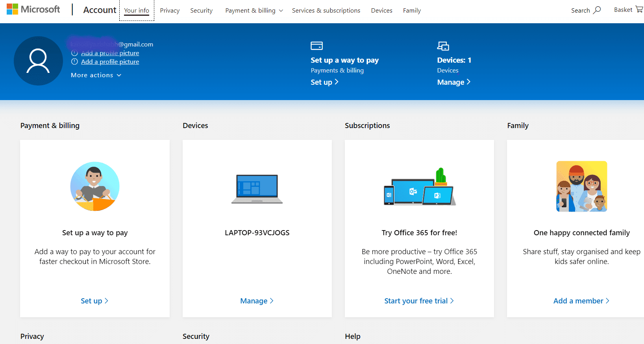Click Manage on the LAPTOP-93VCJOGS card

click(x=257, y=301)
